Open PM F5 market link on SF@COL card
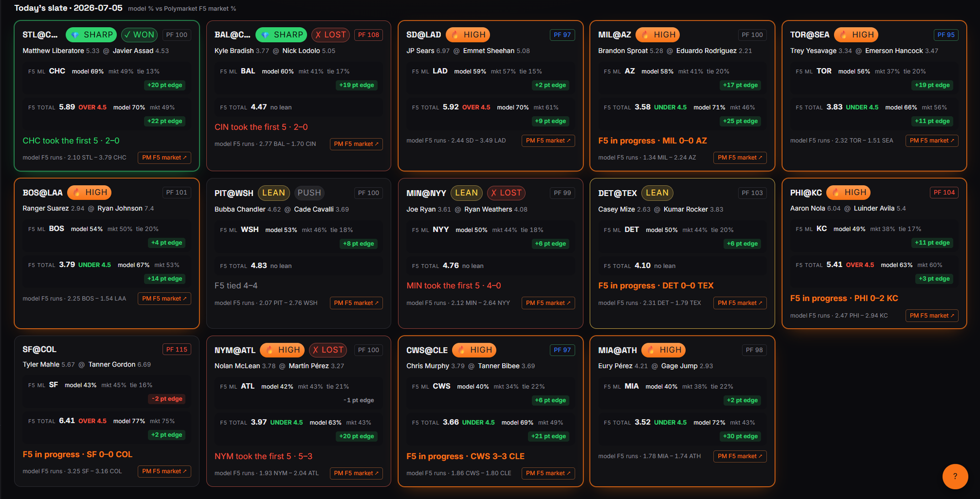The image size is (980, 499). [x=164, y=472]
